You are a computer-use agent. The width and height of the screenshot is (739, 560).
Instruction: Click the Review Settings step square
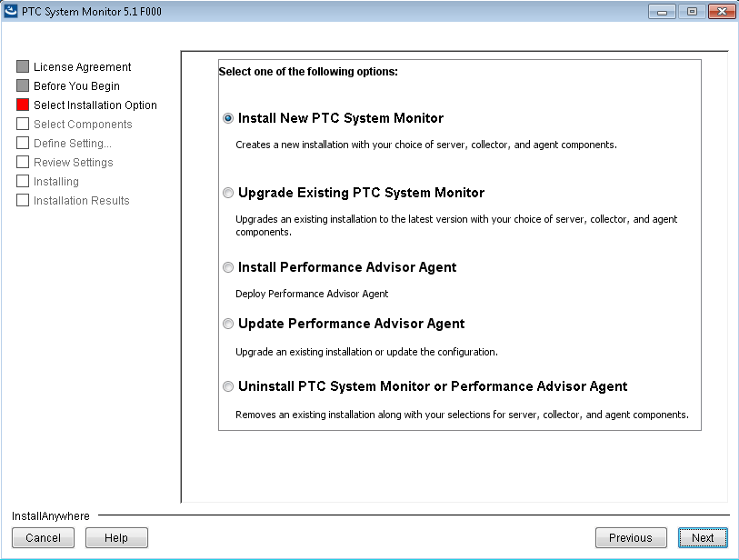[x=22, y=162]
